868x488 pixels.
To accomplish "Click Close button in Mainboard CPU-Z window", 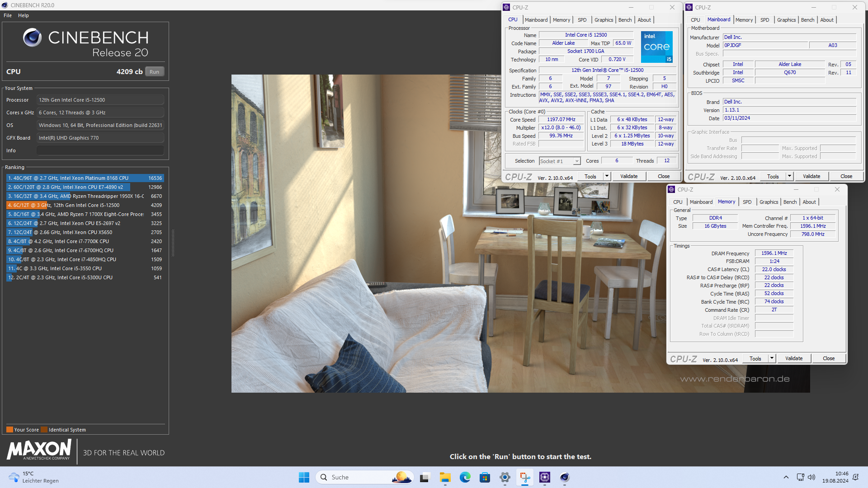I will pos(846,177).
